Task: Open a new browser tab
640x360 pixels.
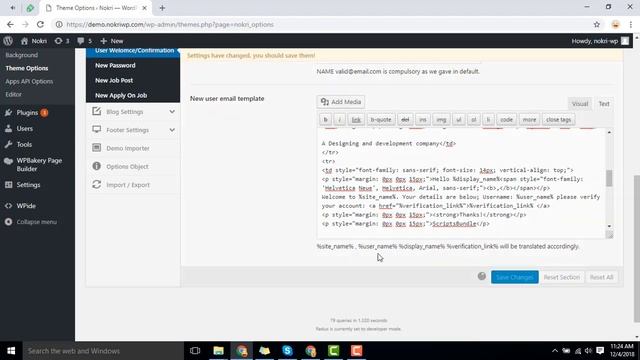Action: tap(162, 8)
